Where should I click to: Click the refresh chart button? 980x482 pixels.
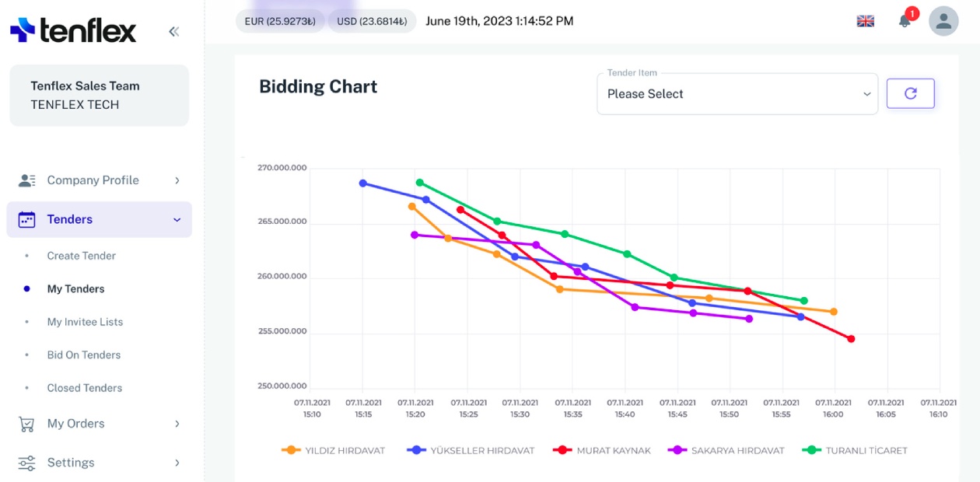910,93
